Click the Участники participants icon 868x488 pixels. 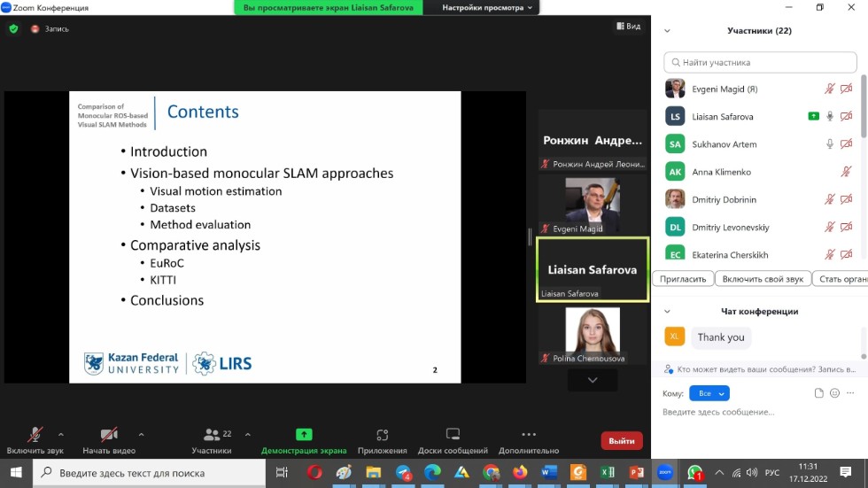(212, 435)
